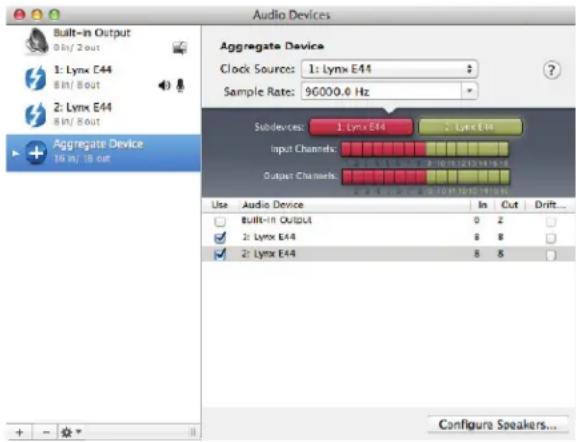This screenshot has height=442, width=576.
Task: Select 1: Lynx E44 in the sidebar
Action: pyautogui.click(x=104, y=78)
